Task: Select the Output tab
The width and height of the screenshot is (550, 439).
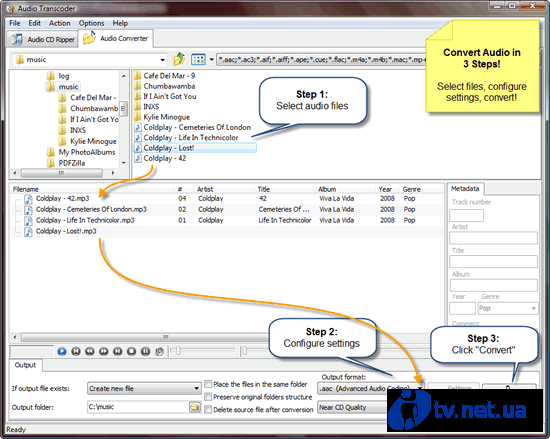Action: coord(25,365)
